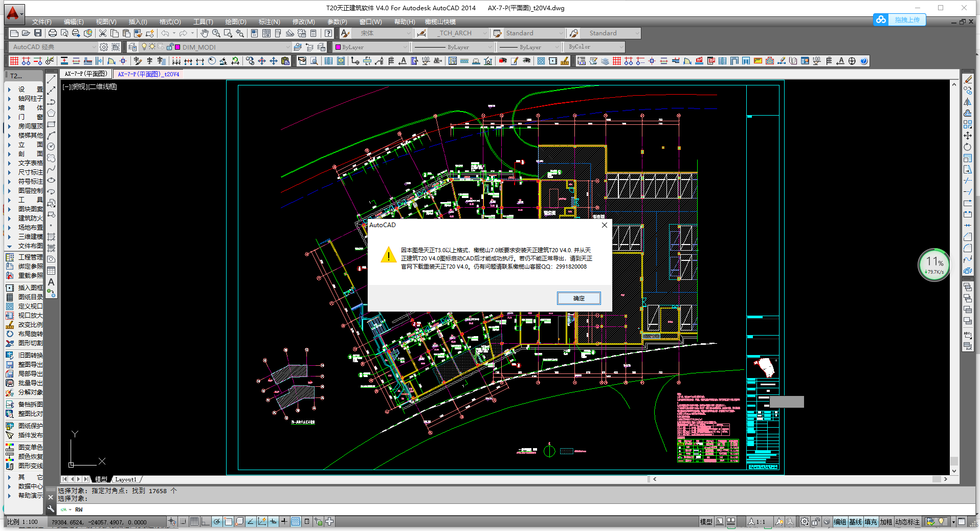This screenshot has height=531, width=980.
Task: Toggle 填充 in the status bar
Action: (x=871, y=522)
